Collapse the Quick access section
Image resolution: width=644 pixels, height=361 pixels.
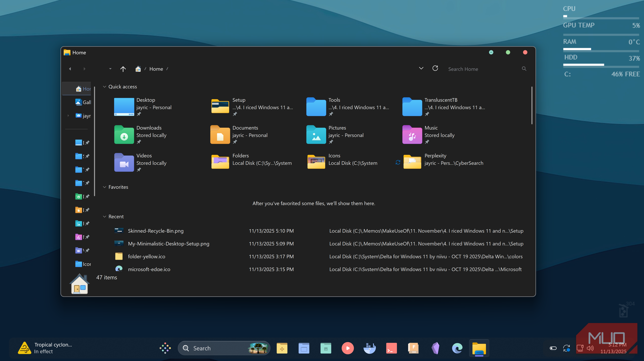tap(104, 87)
